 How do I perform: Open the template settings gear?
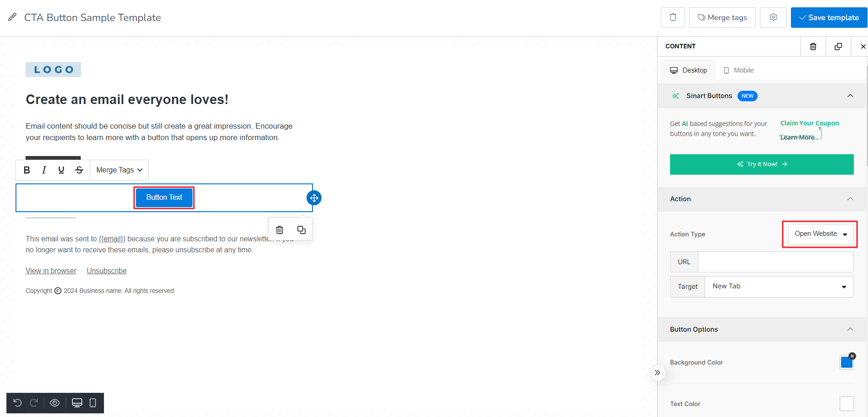pos(773,17)
